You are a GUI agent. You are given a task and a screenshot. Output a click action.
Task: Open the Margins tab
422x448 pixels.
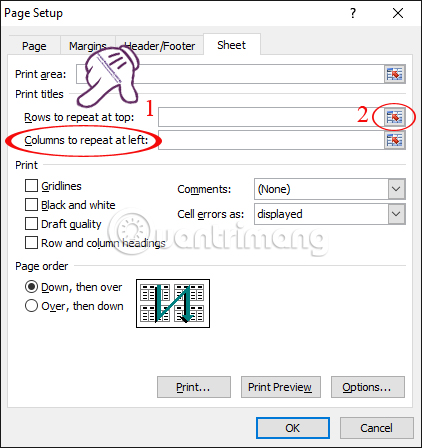[x=88, y=46]
